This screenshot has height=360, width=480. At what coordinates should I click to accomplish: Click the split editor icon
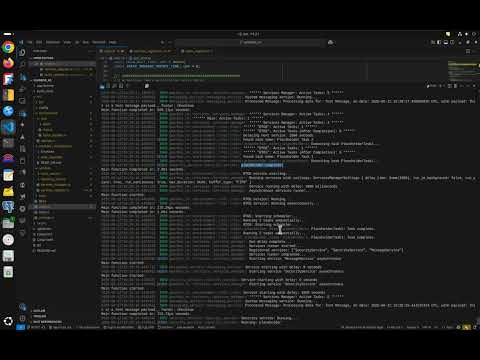(468, 51)
